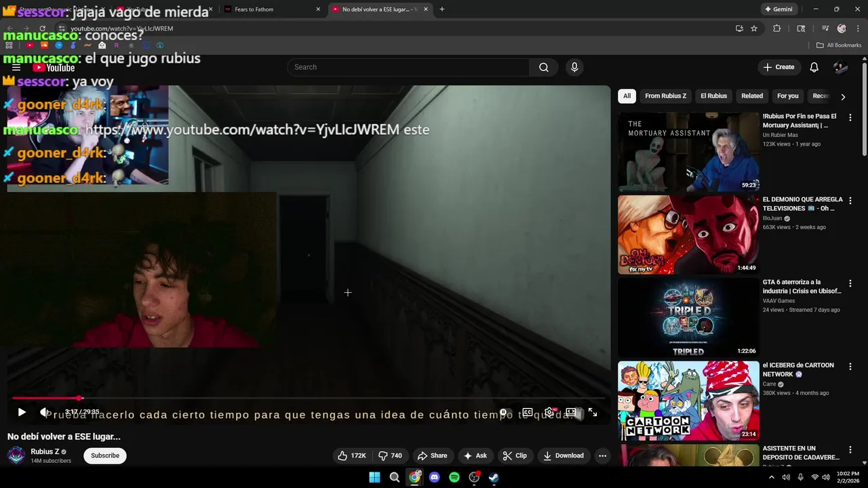Open Chrome extensions puzzle icon

777,28
